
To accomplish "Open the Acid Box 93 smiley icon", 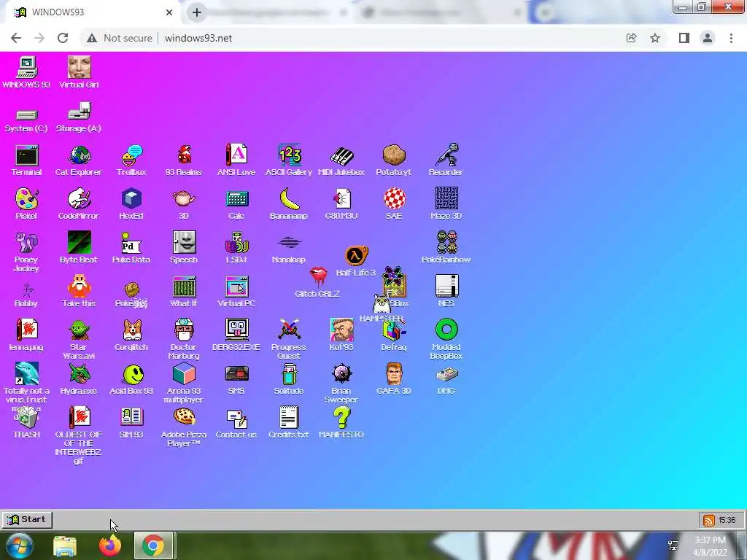I will click(133, 374).
